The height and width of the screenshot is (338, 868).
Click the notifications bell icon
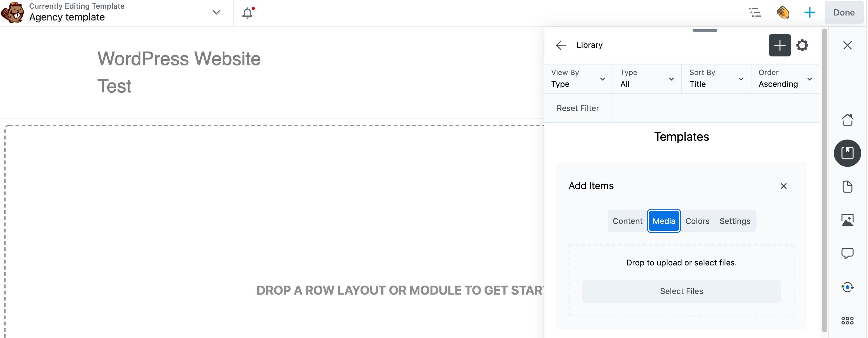pos(247,13)
